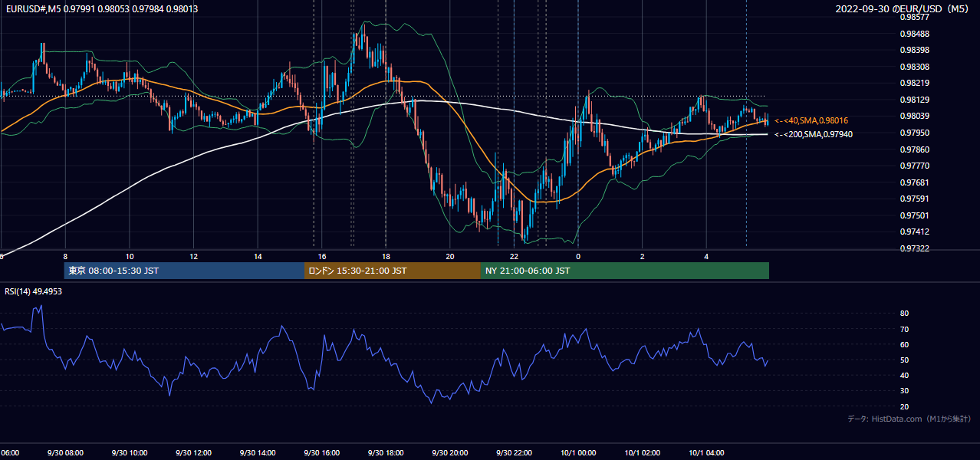The height and width of the screenshot is (460, 980).
Task: Click the RSI 60 level label
Action: (904, 344)
